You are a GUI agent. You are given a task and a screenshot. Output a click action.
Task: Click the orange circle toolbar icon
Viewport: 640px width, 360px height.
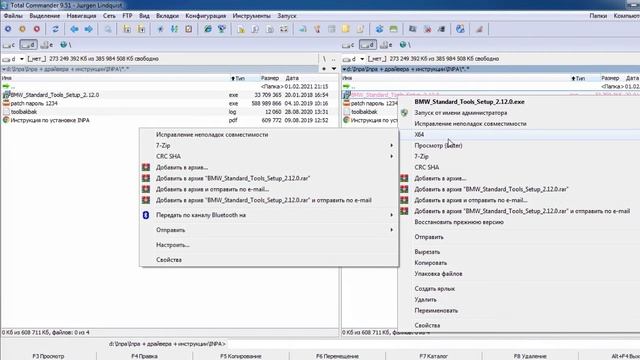[22, 29]
